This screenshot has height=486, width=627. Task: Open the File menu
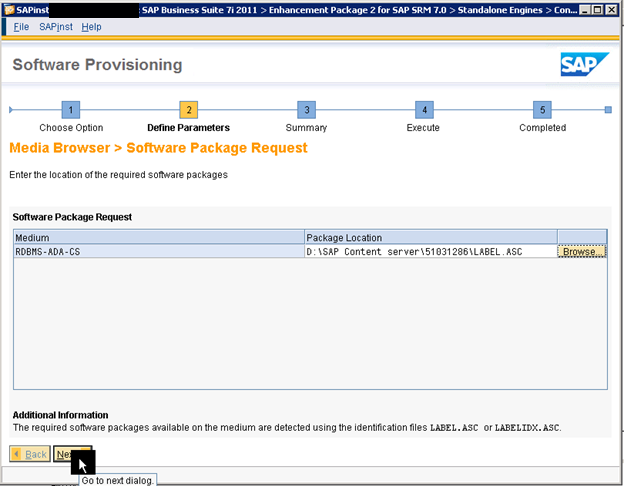pos(21,27)
